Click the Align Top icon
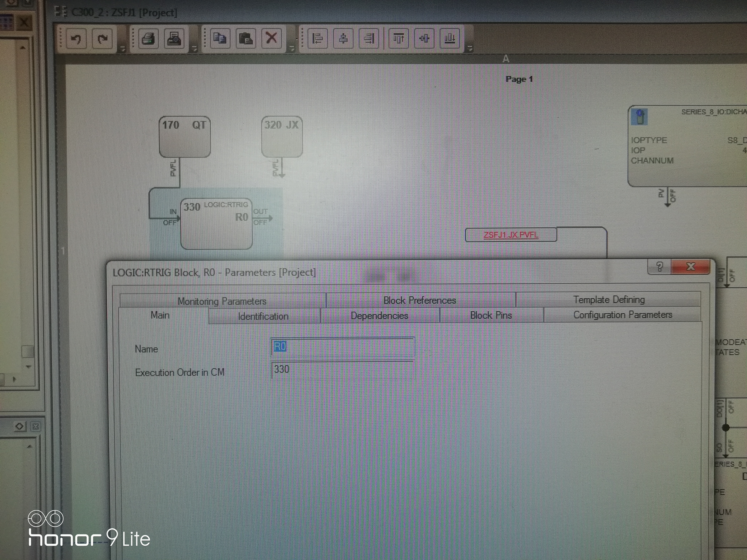 point(398,38)
